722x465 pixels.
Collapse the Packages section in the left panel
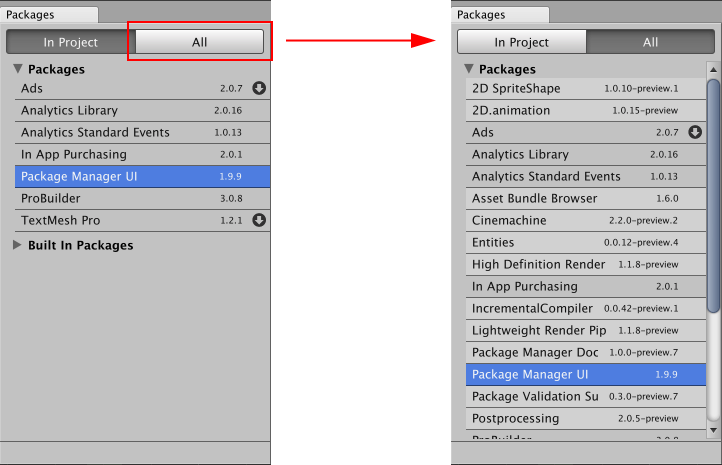coord(19,69)
